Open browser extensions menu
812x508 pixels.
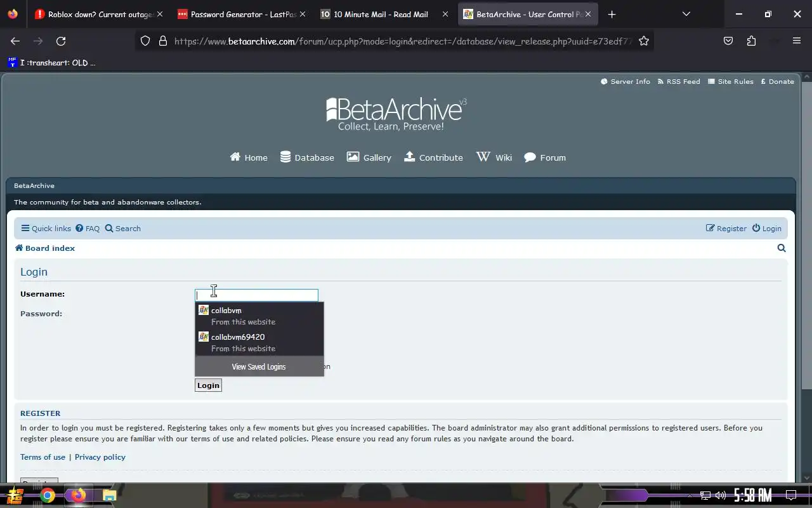point(751,41)
